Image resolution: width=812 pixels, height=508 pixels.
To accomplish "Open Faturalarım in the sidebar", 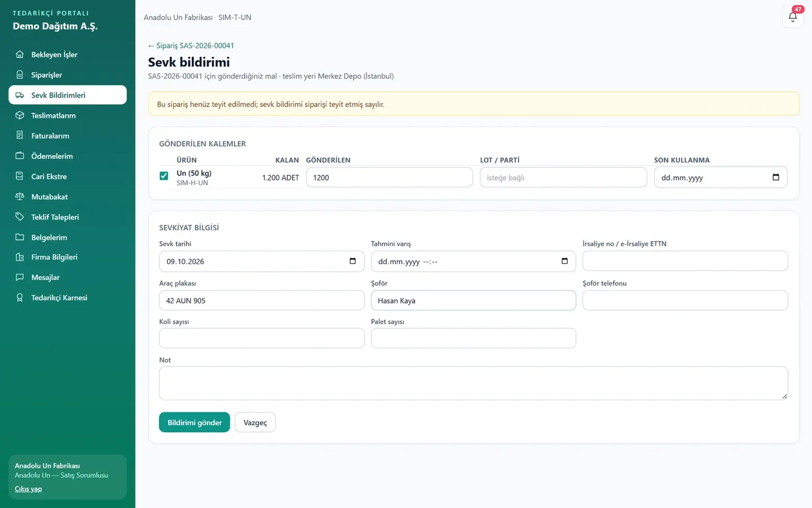I will coord(68,135).
